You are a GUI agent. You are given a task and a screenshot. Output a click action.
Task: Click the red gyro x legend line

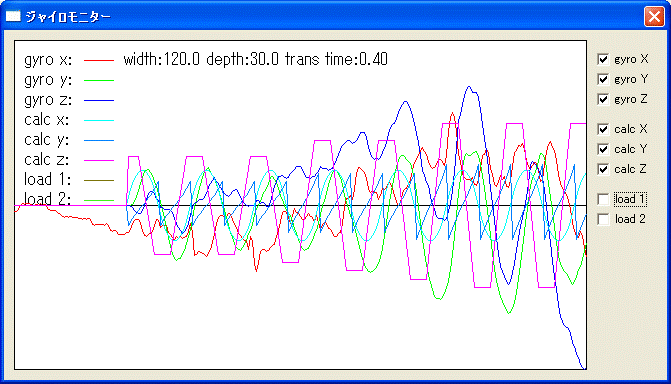click(99, 60)
